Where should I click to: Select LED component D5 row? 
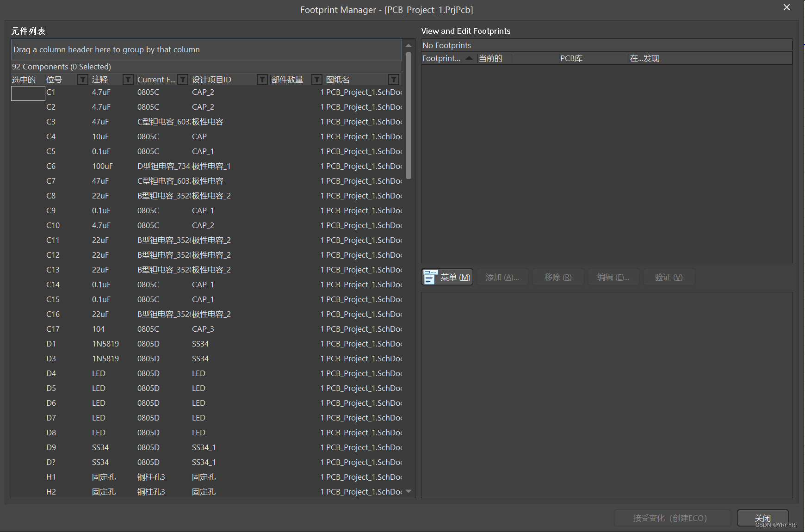(x=206, y=388)
